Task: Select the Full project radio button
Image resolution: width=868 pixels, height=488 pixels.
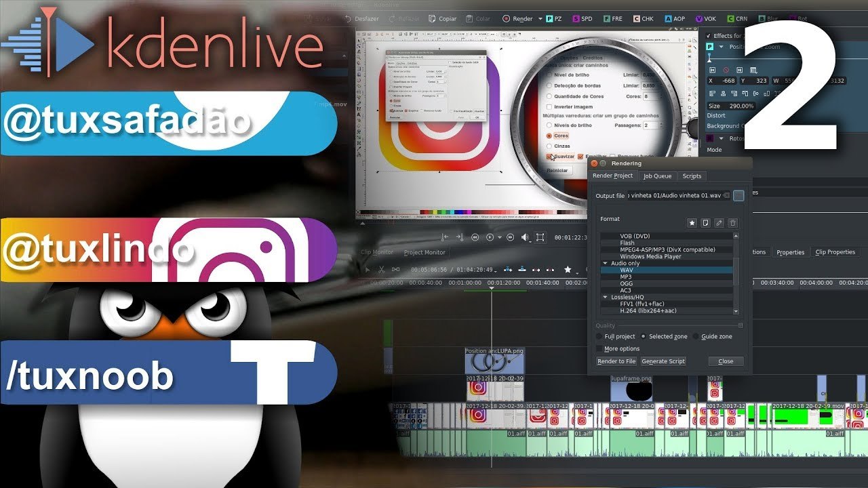Action: [x=599, y=336]
